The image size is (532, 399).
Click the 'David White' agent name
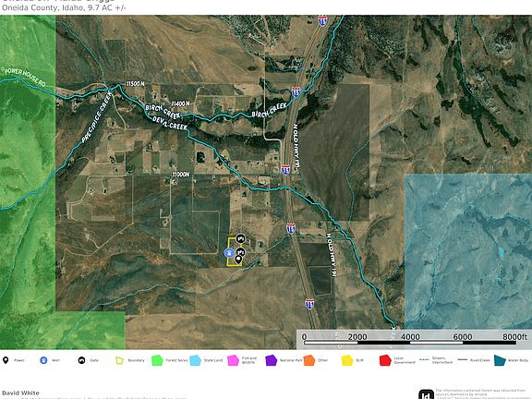coord(20,393)
